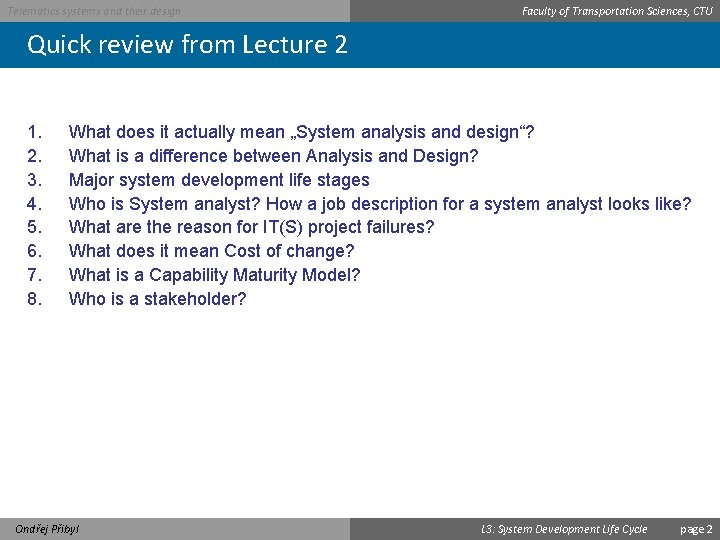Select footer text 'L3: System Development Life Cycle'
This screenshot has height=540, width=720.
pos(564,529)
